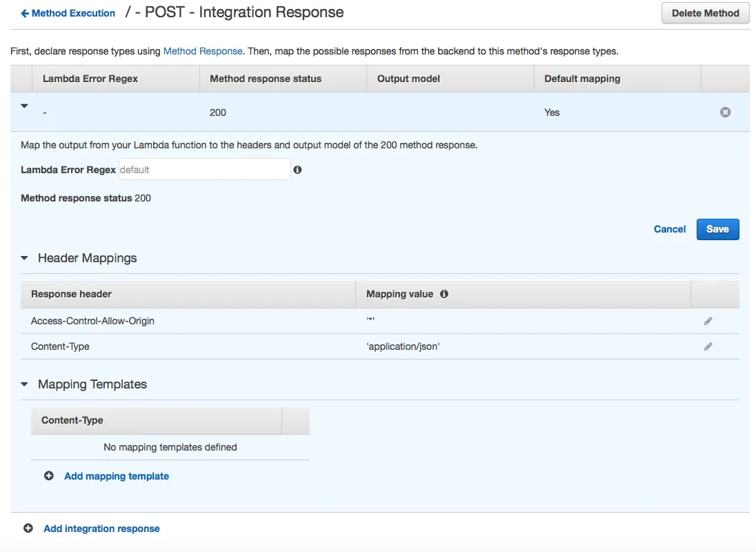Delete the POST method
Screen dimensions: 756x552
705,13
